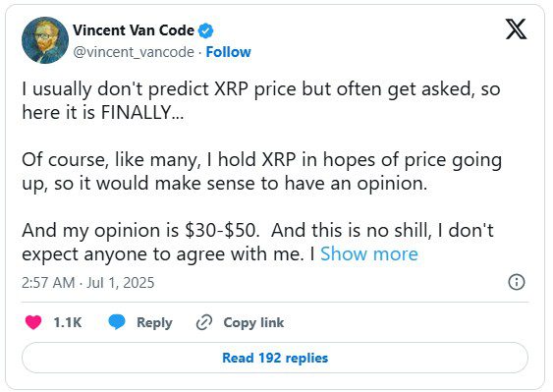Click the Vincent Van Code display name

click(x=134, y=30)
